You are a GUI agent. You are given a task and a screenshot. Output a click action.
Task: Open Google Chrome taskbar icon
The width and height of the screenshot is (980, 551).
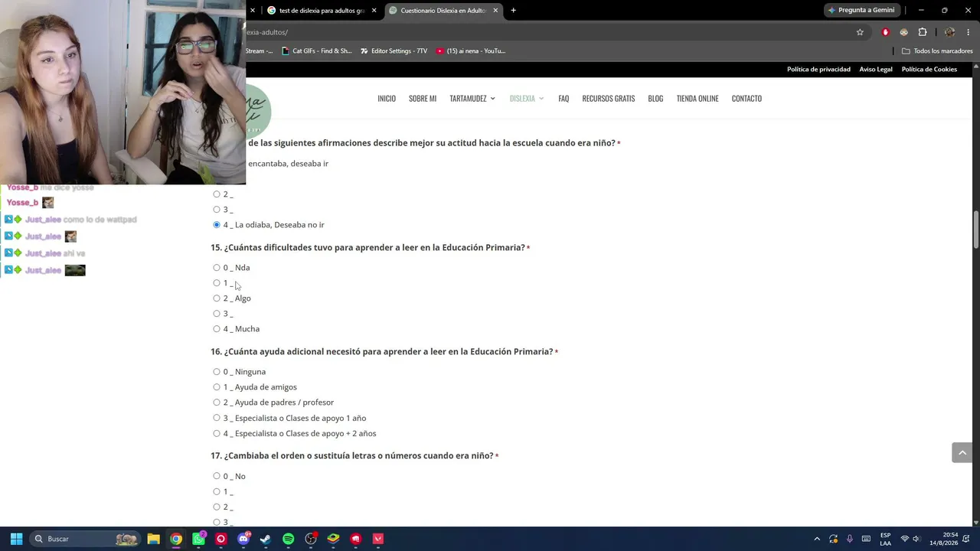click(x=176, y=539)
